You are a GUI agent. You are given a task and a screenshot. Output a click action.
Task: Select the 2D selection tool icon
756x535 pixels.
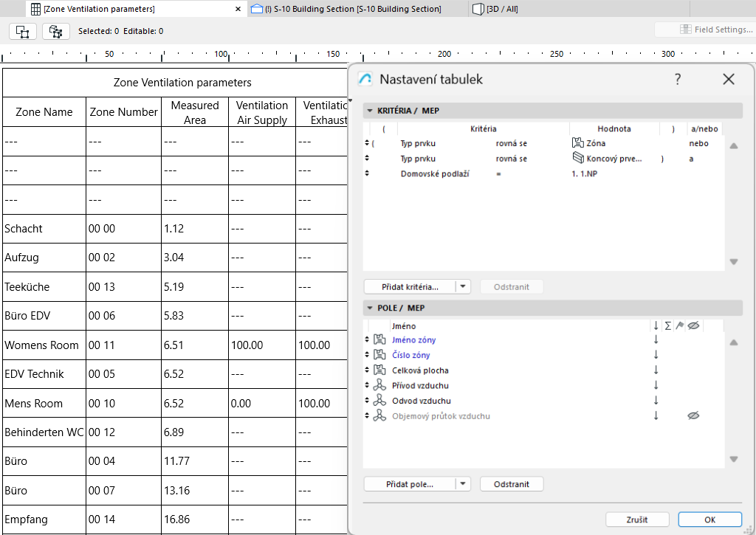coord(22,31)
